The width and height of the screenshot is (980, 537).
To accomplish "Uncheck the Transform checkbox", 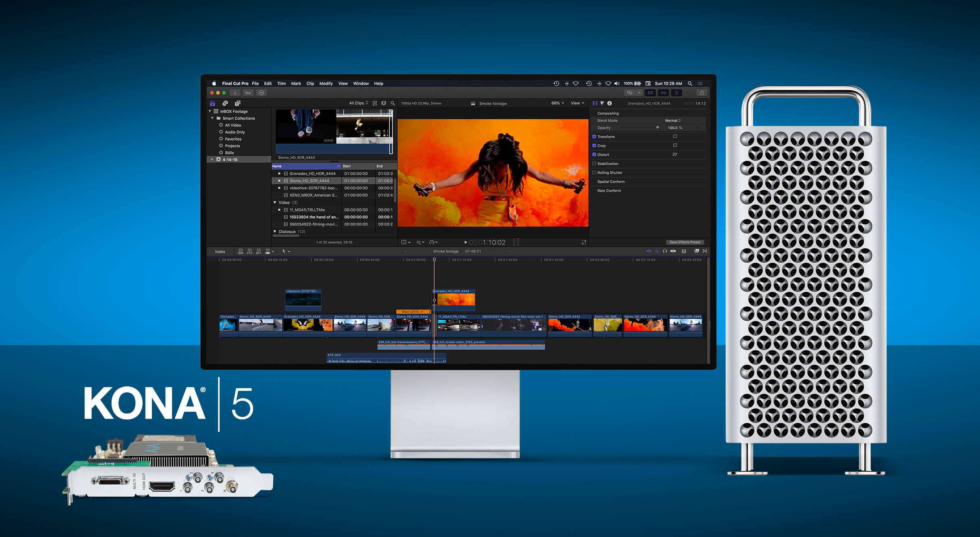I will click(594, 137).
